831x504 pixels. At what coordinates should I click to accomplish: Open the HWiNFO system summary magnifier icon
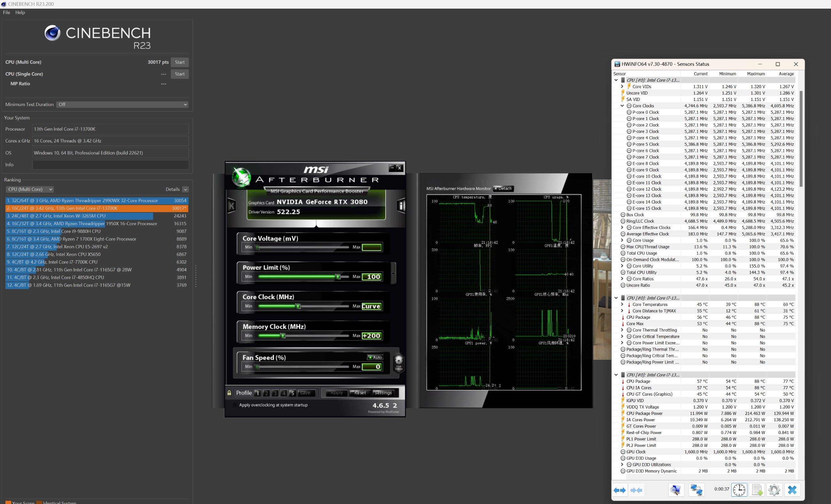point(676,490)
